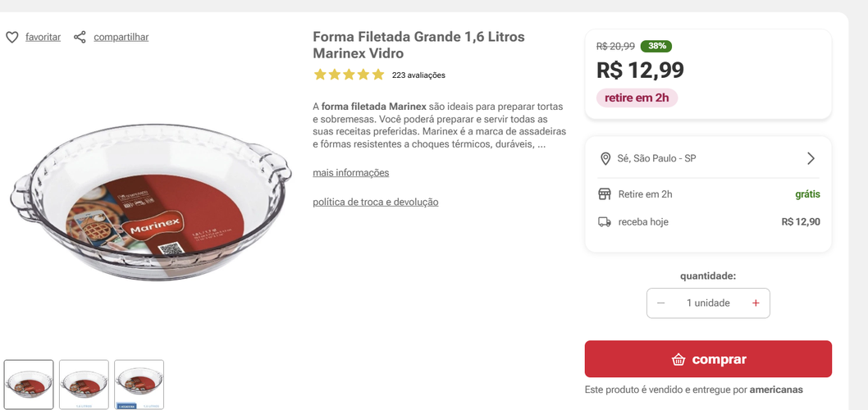868x410 pixels.
Task: Click the basket icon in comprar button
Action: pyautogui.click(x=678, y=359)
